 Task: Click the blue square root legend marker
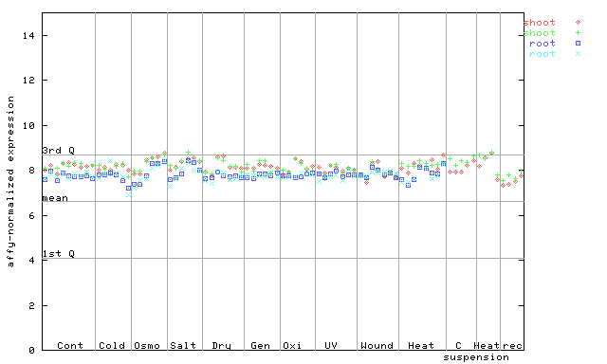(x=578, y=44)
